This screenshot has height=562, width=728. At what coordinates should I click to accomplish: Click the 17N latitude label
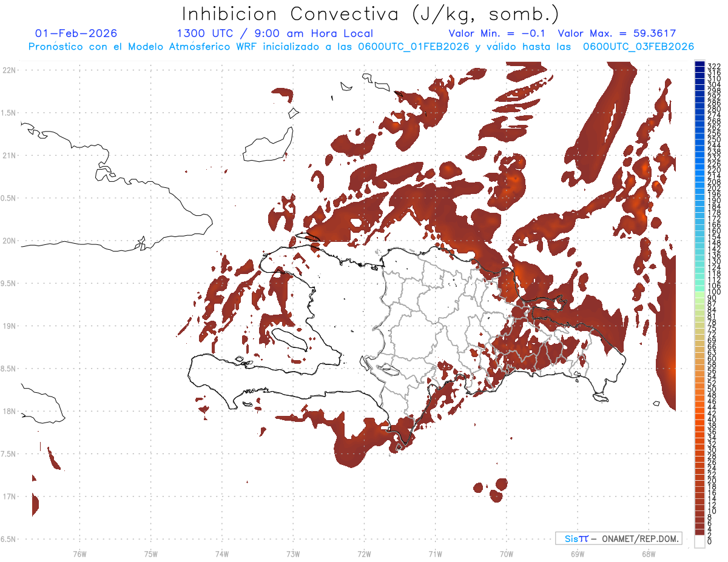pos(9,497)
